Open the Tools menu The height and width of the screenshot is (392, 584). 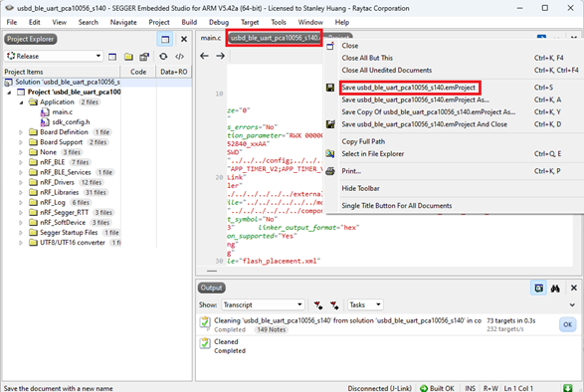pos(279,22)
